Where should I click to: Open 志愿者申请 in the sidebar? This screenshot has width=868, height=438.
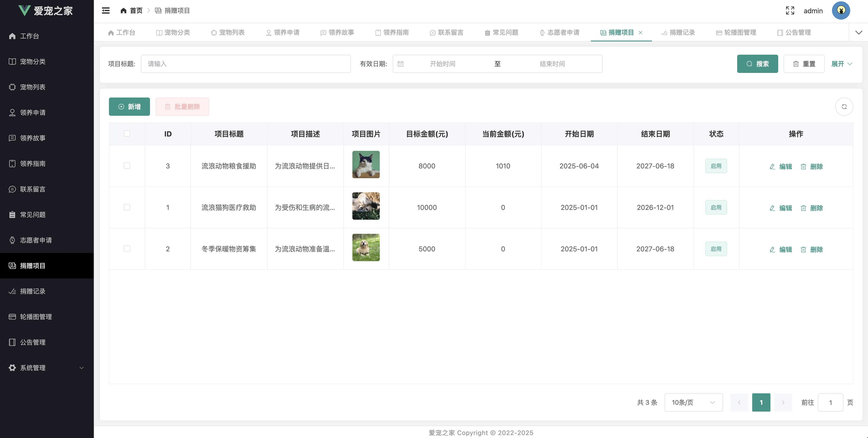[x=36, y=240]
